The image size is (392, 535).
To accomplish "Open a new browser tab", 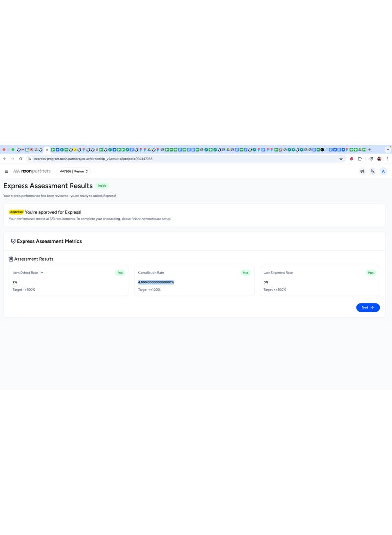I will tap(369, 150).
